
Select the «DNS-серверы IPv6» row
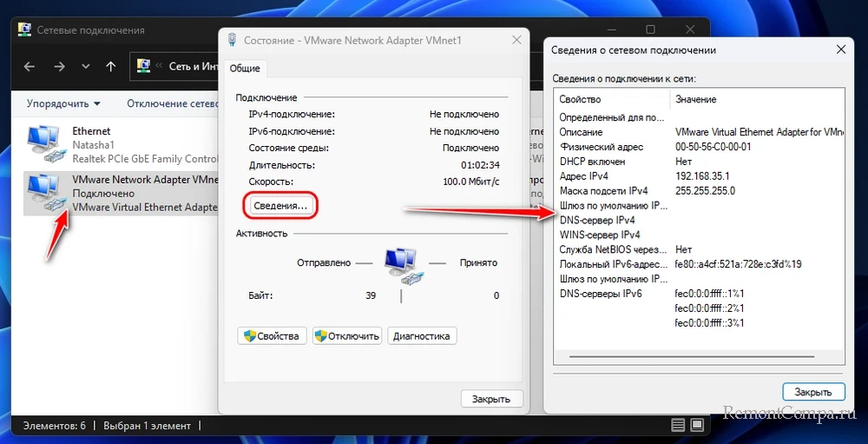click(699, 293)
